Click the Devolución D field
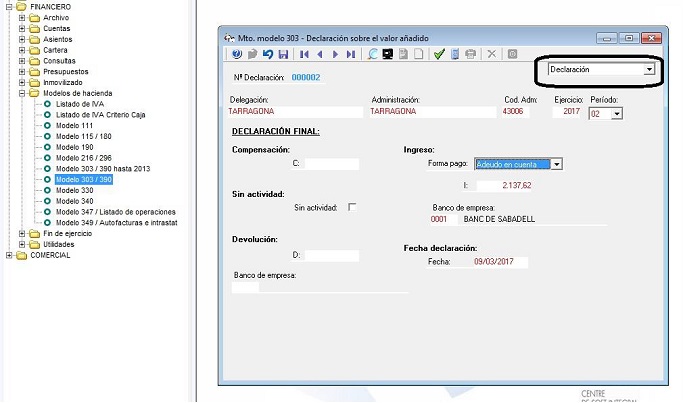This screenshot has height=403, width=684. pyautogui.click(x=332, y=255)
